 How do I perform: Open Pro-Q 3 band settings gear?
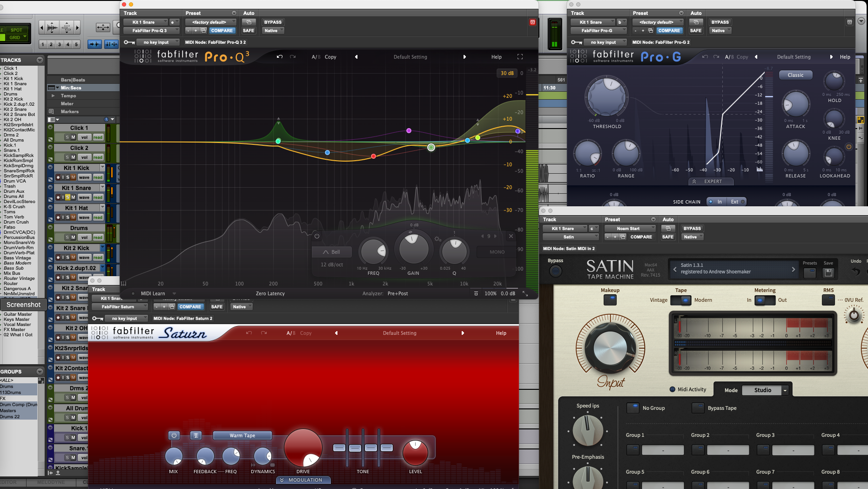pyautogui.click(x=437, y=239)
